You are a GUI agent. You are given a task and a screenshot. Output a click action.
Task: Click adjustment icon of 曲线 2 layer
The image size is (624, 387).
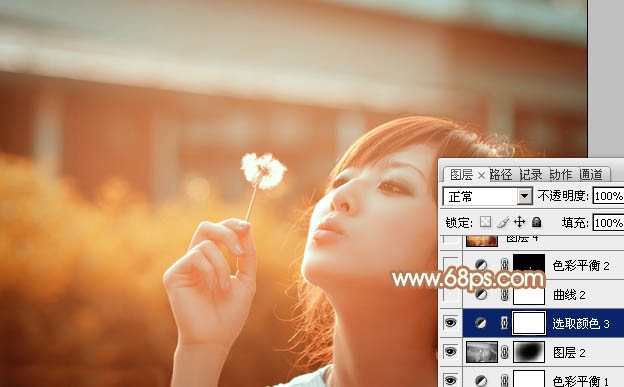tap(481, 295)
